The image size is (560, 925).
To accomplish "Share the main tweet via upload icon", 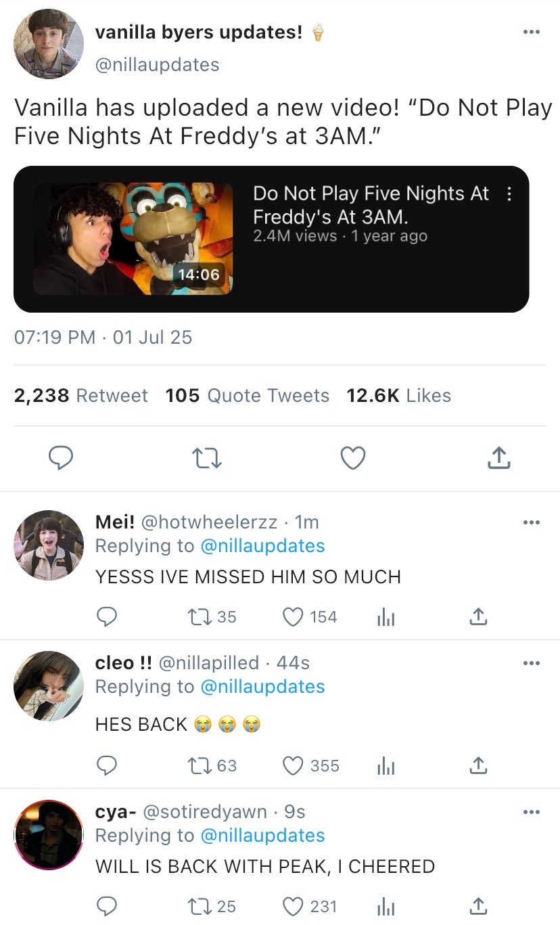I will 498,458.
